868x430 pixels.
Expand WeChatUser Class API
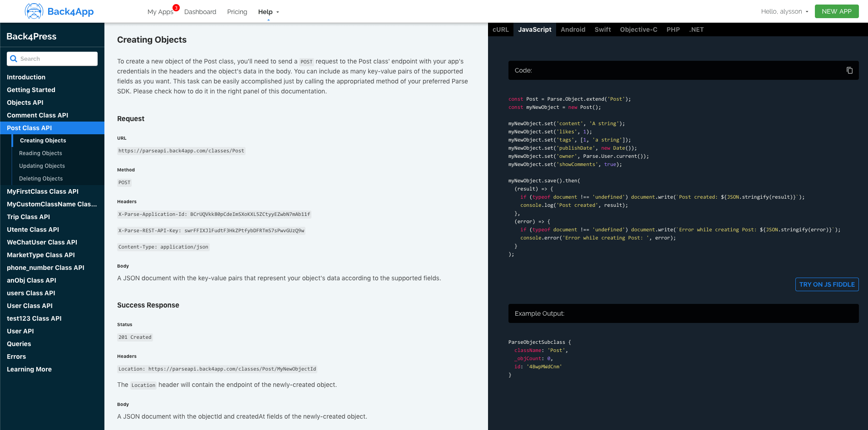point(52,242)
